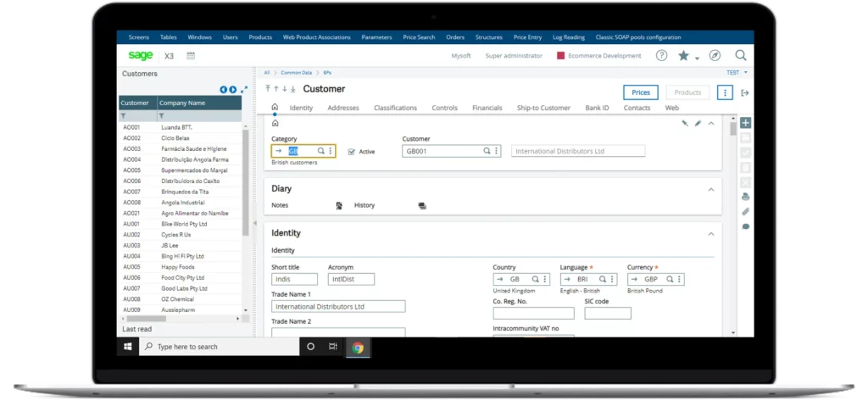The image size is (868, 401).
Task: Open the Country field actions menu
Action: [545, 280]
